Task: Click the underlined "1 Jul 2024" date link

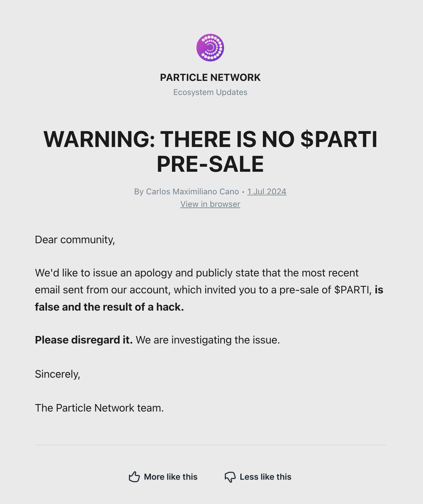Action: point(267,192)
